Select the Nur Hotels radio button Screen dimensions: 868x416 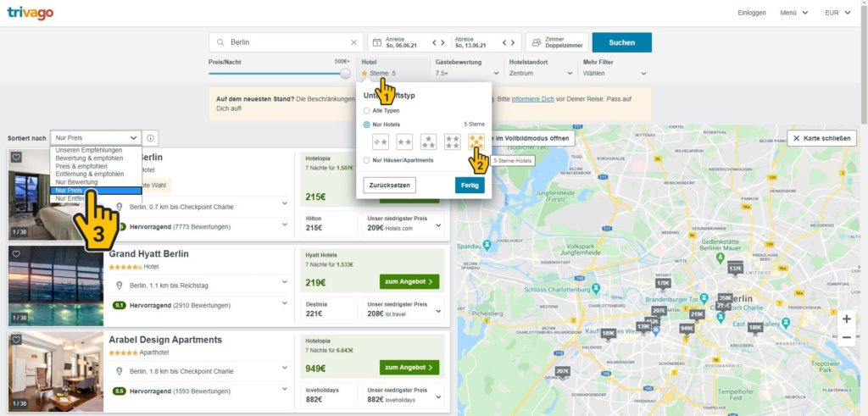tap(366, 125)
